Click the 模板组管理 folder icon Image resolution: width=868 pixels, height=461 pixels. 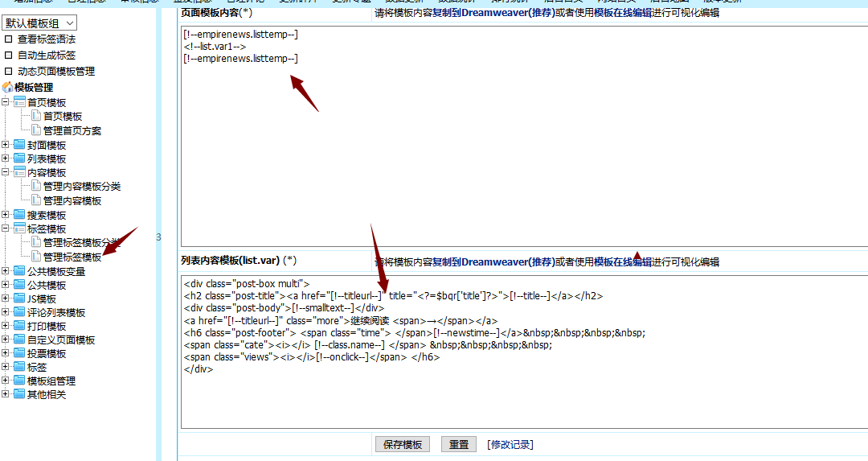(19, 381)
